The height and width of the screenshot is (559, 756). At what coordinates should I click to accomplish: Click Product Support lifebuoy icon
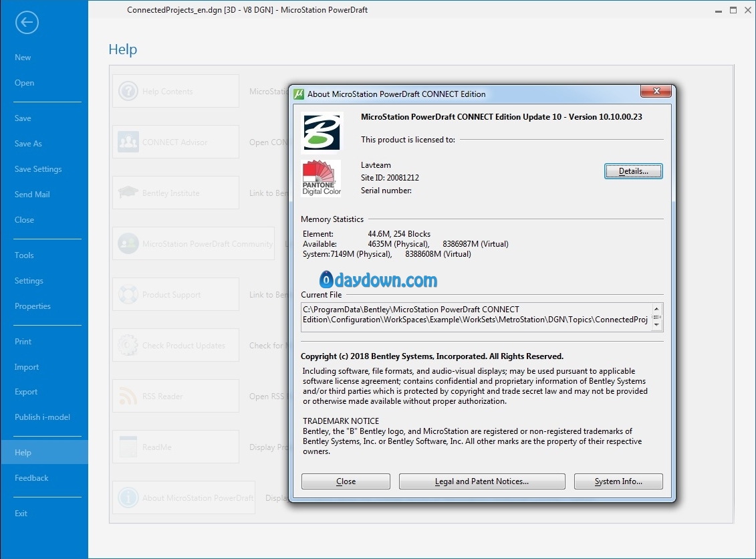click(x=128, y=294)
